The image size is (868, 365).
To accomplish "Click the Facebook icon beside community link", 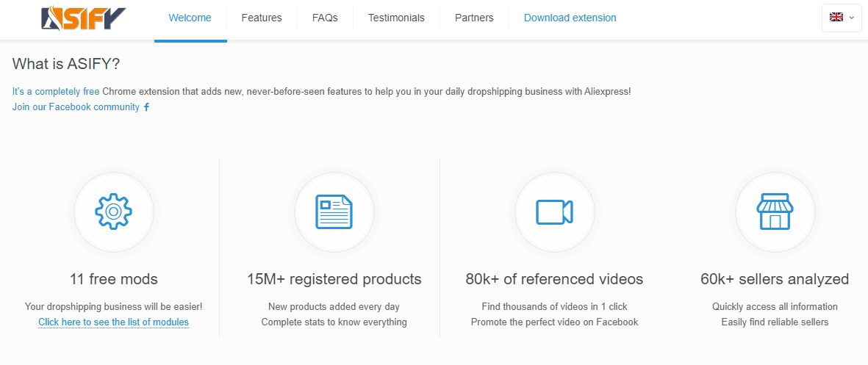I will 146,107.
